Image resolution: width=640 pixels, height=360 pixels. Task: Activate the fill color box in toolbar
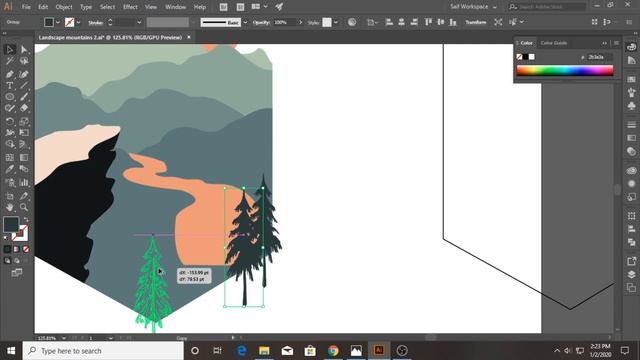pyautogui.click(x=11, y=224)
